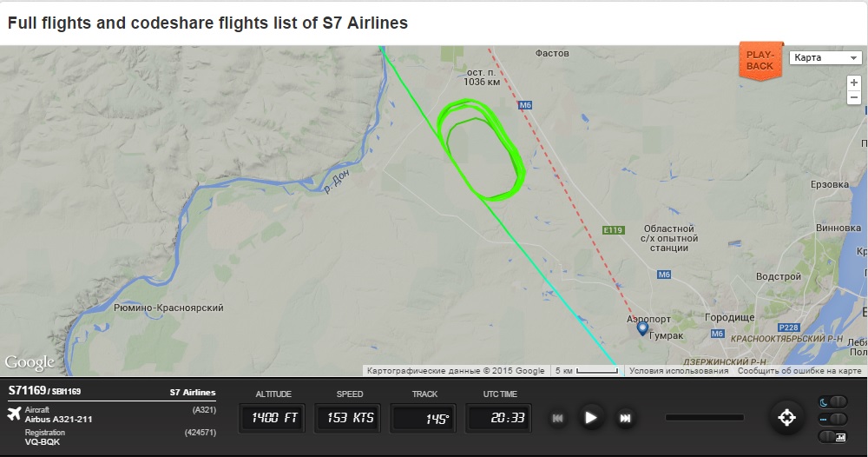This screenshot has height=457, width=868.
Task: Toggle the dashed line trail switch
Action: [832, 419]
